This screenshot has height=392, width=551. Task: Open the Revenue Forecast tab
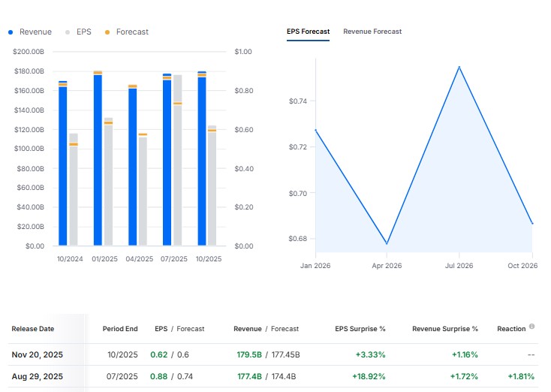tap(372, 32)
